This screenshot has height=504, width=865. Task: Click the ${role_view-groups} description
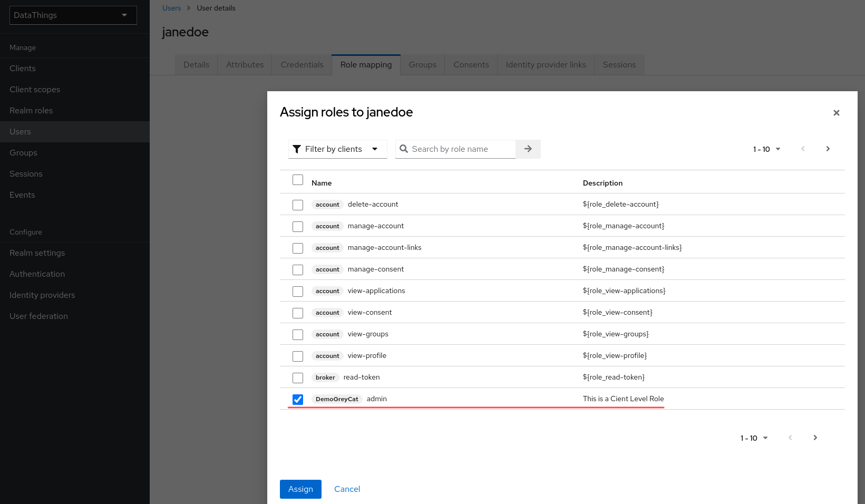point(616,334)
